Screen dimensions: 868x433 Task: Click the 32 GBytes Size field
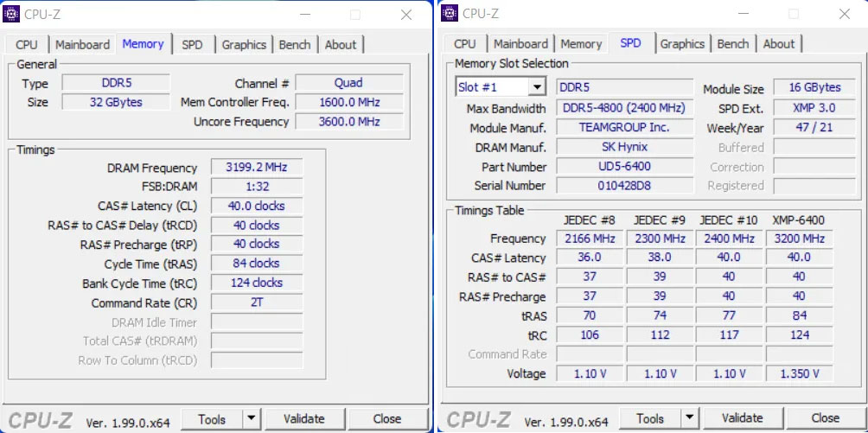(x=116, y=103)
